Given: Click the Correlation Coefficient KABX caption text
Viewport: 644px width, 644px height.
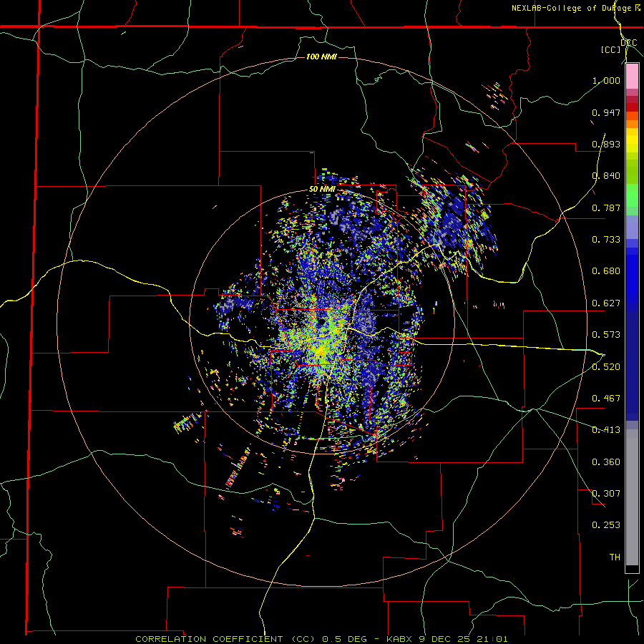Looking at the screenshot, I should coord(321,639).
